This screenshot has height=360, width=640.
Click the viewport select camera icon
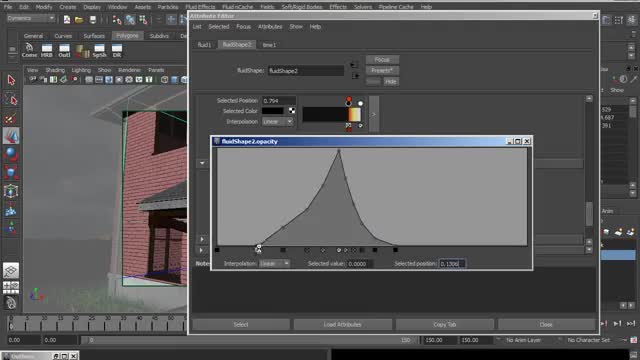(33, 80)
